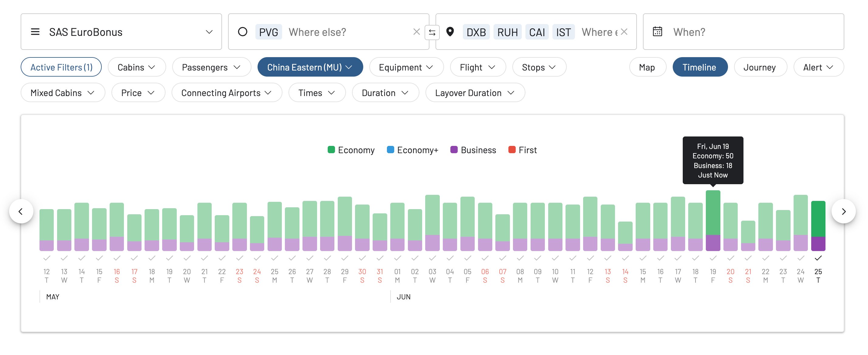Select the tall Jun 19 availability bar
This screenshot has height=355, width=868.
(713, 219)
